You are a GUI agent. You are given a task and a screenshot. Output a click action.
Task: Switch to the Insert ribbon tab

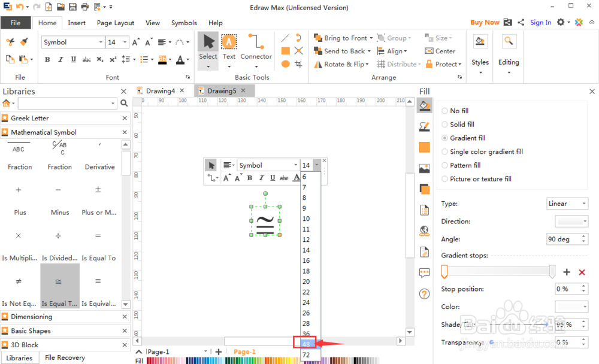pos(77,23)
